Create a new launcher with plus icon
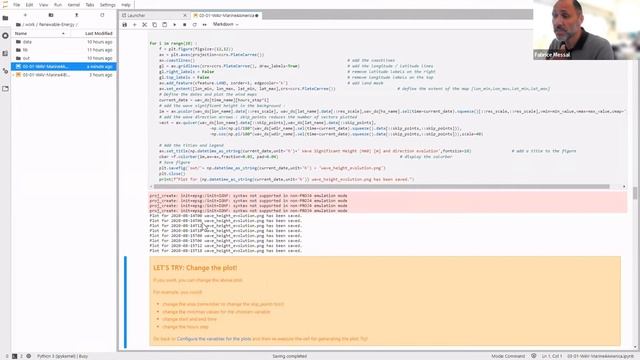Screen dimensions: 640x360 [25, 15]
